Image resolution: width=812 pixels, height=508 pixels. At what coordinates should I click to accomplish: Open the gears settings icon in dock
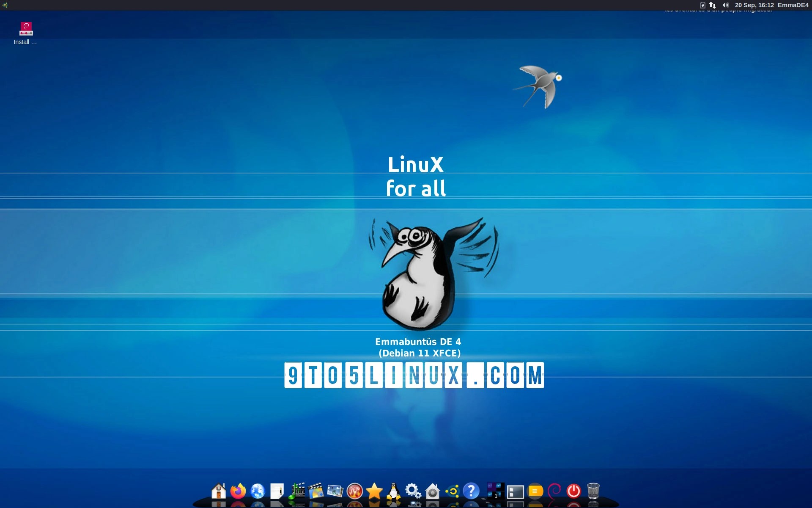tap(413, 491)
